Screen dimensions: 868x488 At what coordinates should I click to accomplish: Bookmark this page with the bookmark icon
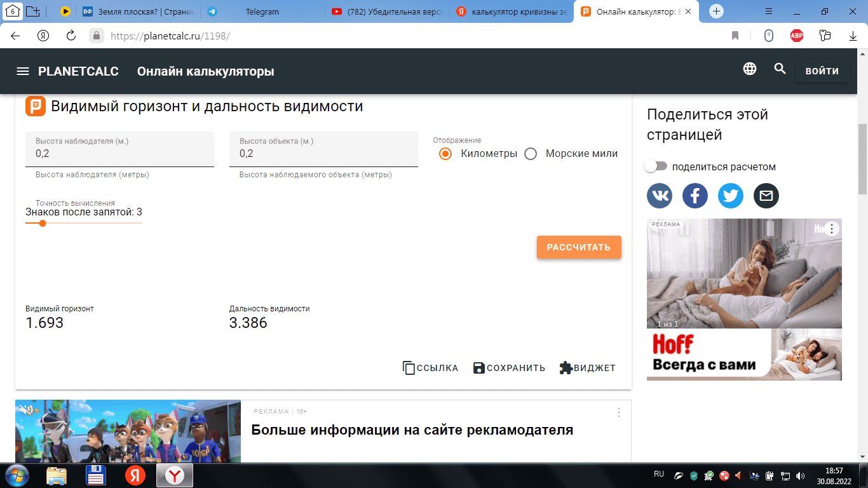[735, 36]
